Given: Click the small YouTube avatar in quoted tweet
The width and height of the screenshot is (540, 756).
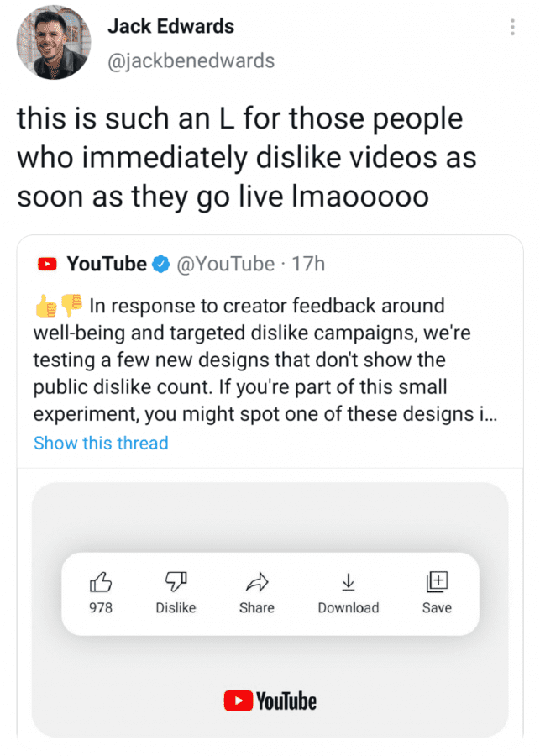Looking at the screenshot, I should [47, 265].
